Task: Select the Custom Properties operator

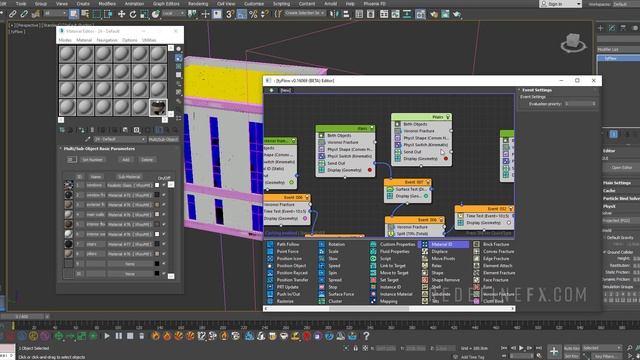Action: [x=393, y=244]
